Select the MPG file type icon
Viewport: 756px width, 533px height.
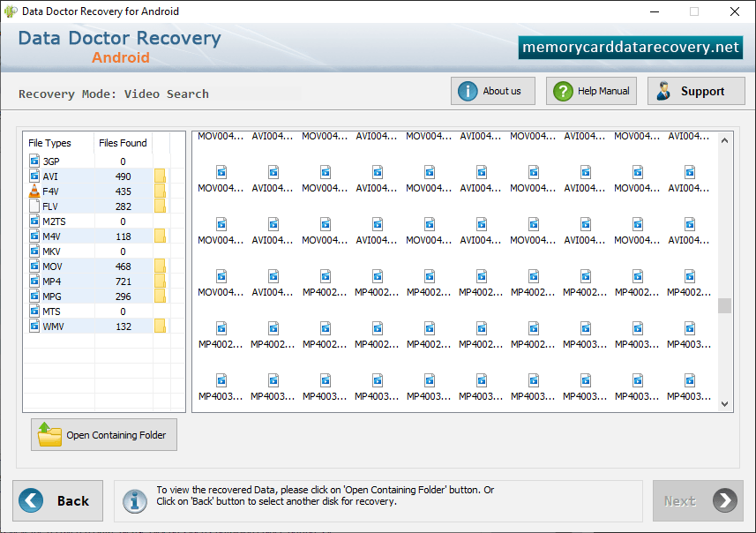click(x=34, y=296)
